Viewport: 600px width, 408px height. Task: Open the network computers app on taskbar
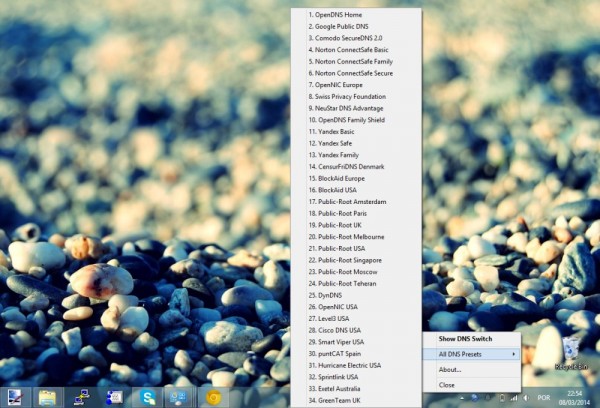tap(81, 397)
